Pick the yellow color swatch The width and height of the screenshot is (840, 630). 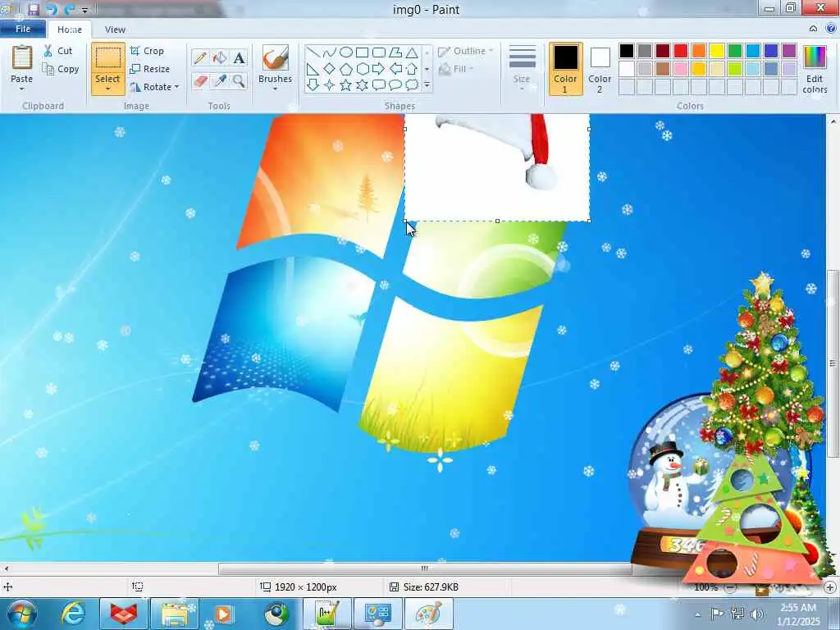717,51
